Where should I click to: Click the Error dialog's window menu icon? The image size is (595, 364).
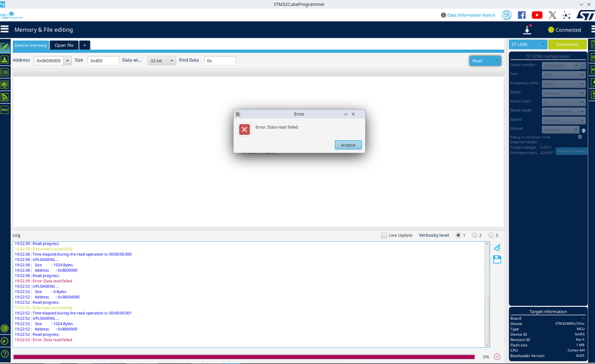(x=238, y=114)
